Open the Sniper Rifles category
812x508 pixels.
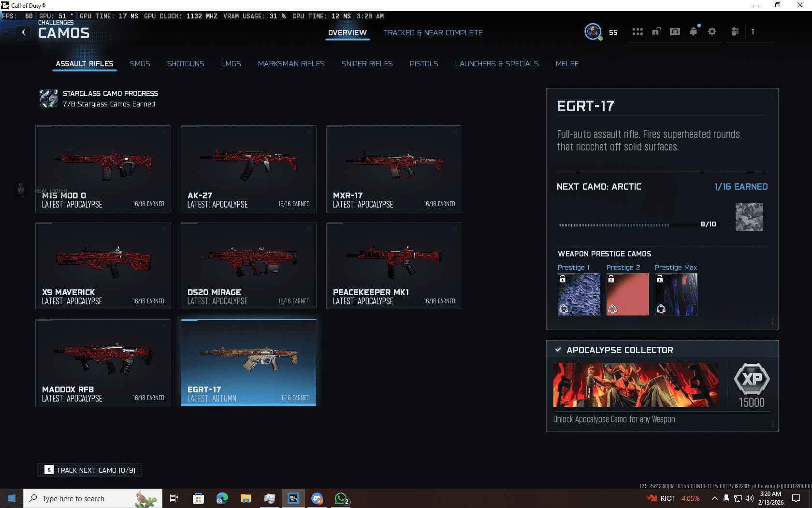(x=367, y=63)
